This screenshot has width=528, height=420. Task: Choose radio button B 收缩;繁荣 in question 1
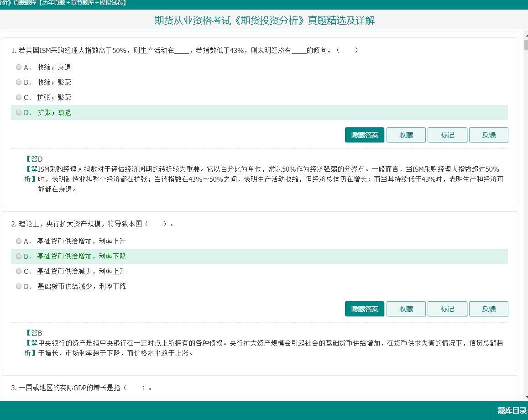pos(19,82)
